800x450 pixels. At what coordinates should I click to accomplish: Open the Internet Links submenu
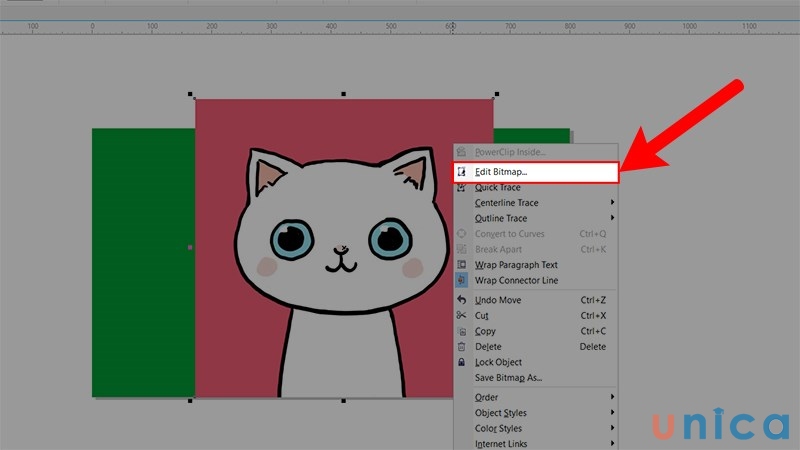coord(501,444)
